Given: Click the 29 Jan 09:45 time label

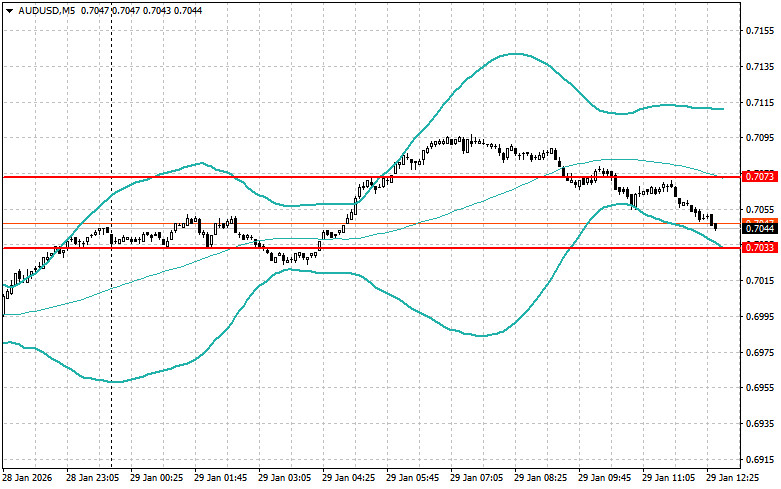Looking at the screenshot, I should coord(605,478).
